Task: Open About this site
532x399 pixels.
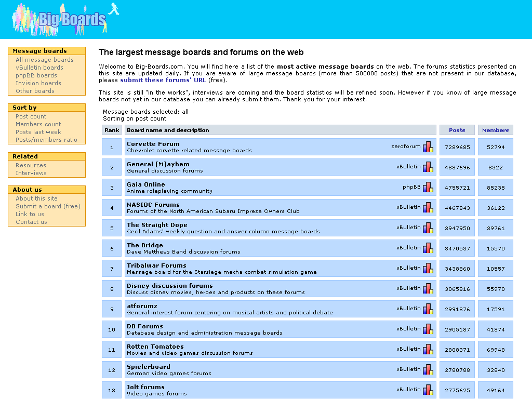Action: [37, 198]
